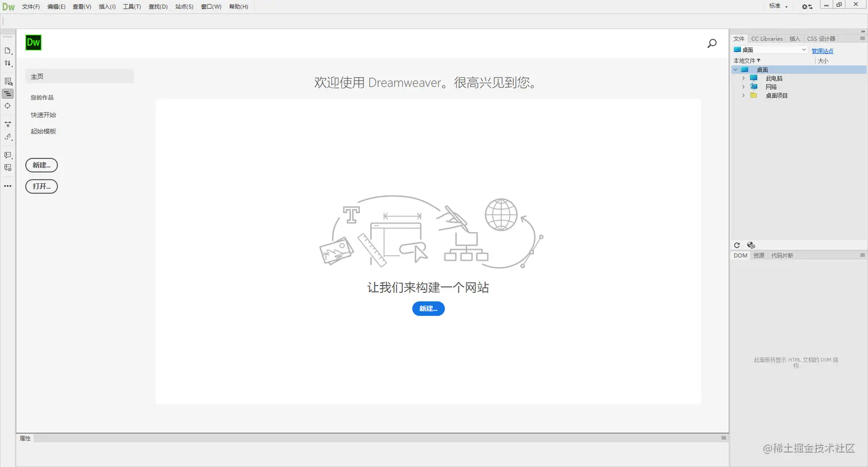The height and width of the screenshot is (467, 868).
Task: Click the 打开... button in sidebar
Action: pyautogui.click(x=41, y=186)
